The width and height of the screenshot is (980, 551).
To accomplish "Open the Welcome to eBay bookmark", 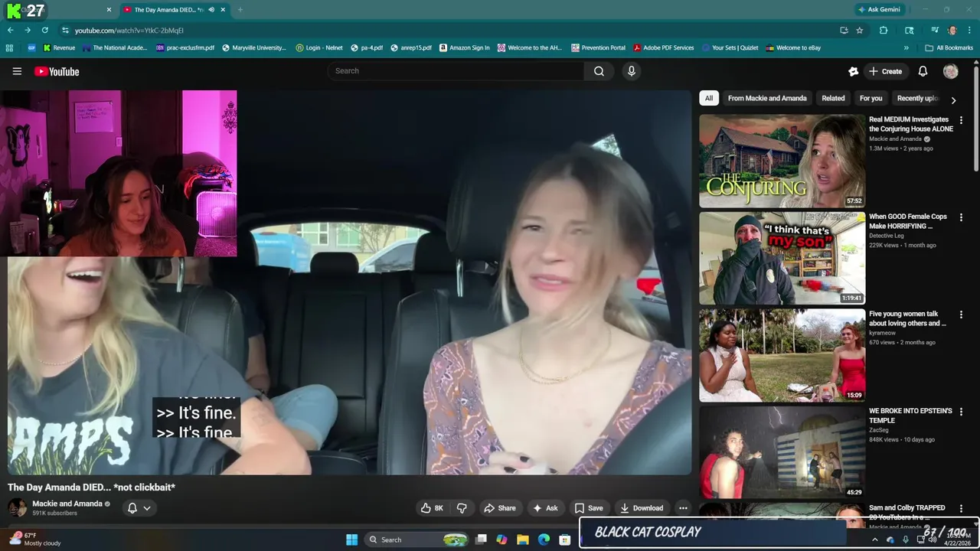I will 793,47.
